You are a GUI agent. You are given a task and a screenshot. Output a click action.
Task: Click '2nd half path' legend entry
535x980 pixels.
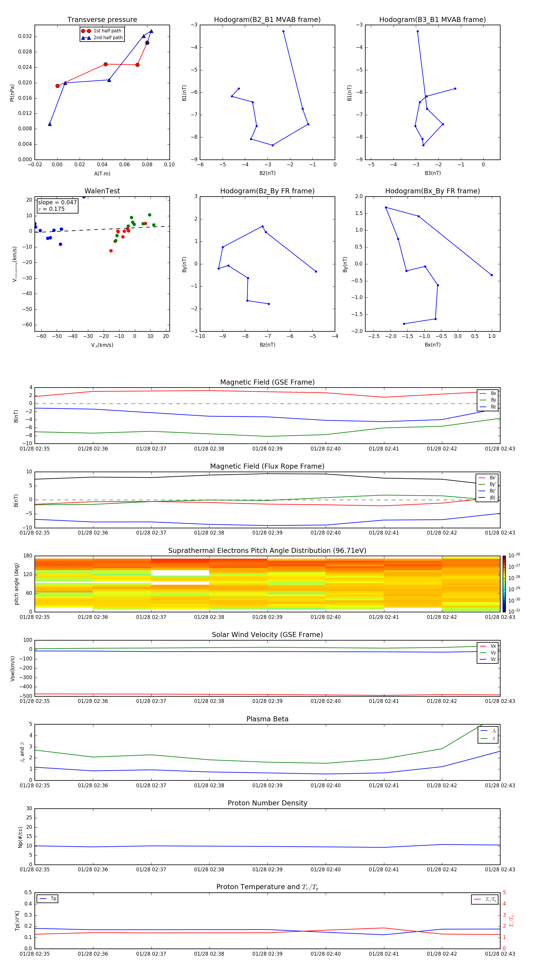(x=102, y=38)
